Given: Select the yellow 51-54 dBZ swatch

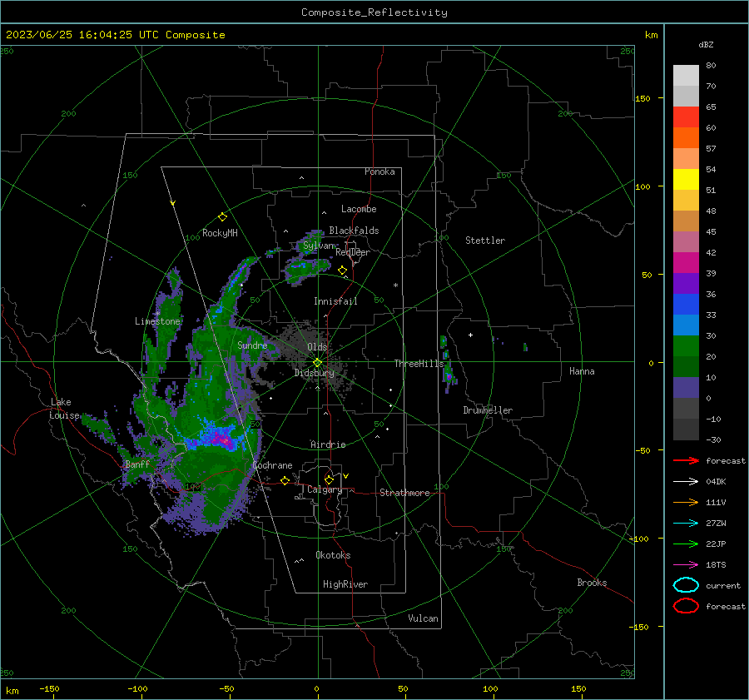Looking at the screenshot, I should click(686, 180).
